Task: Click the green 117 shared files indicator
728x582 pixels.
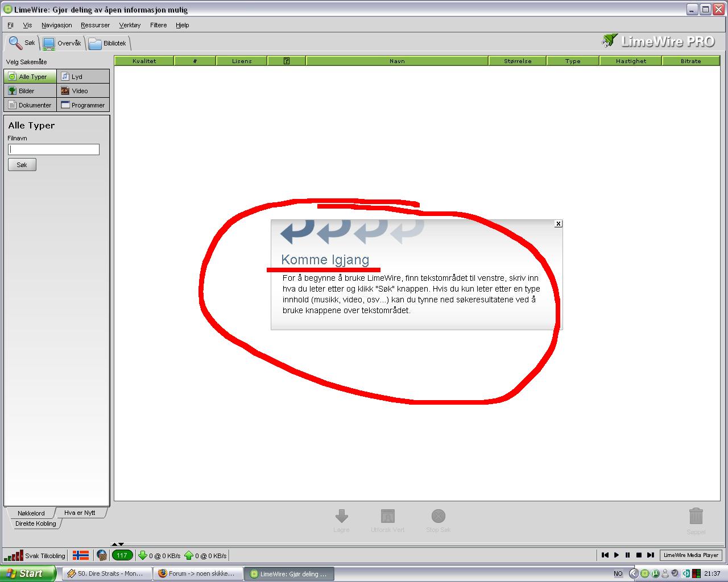Action: 122,555
